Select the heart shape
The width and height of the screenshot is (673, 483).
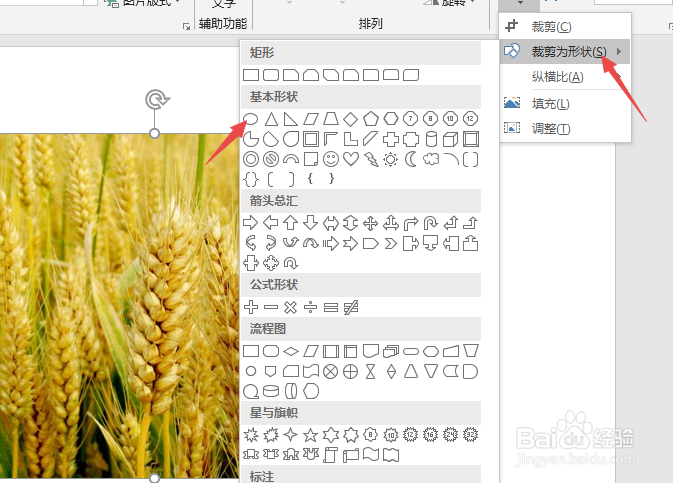351,159
